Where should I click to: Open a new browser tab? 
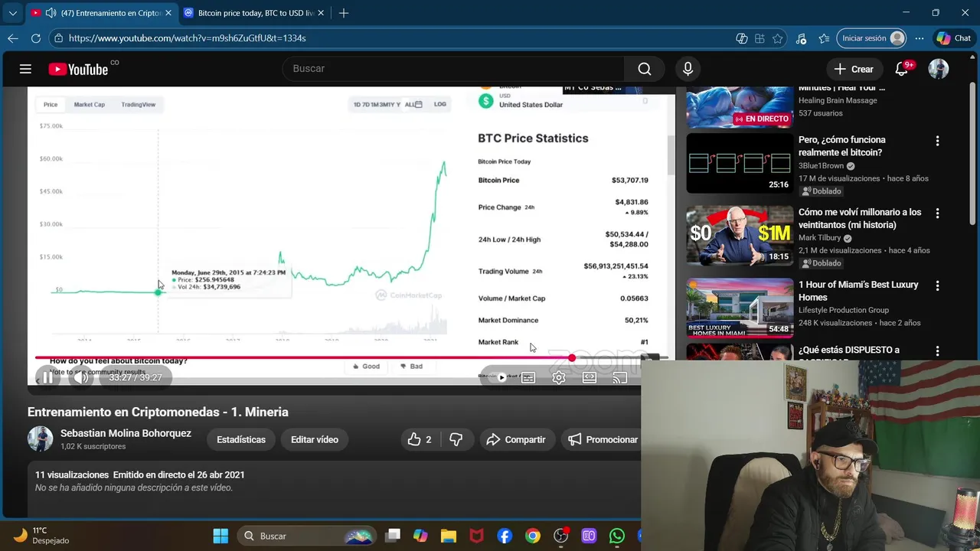pos(344,13)
